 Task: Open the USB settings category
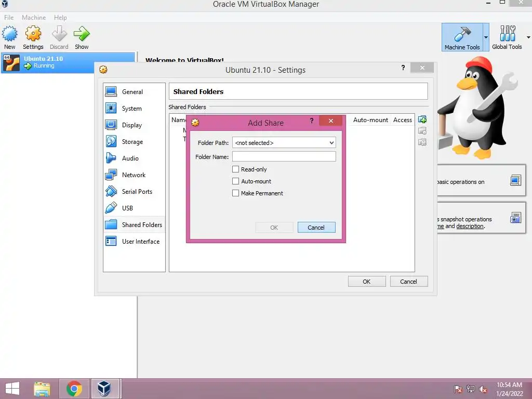(127, 208)
